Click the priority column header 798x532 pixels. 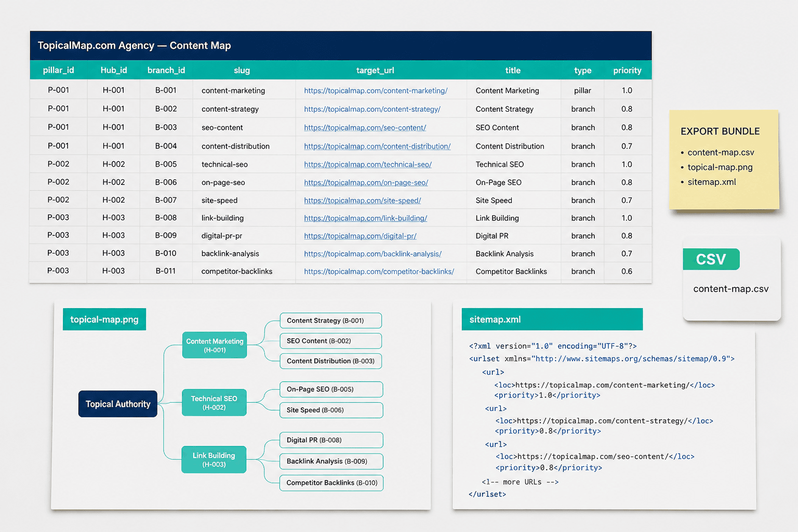627,70
